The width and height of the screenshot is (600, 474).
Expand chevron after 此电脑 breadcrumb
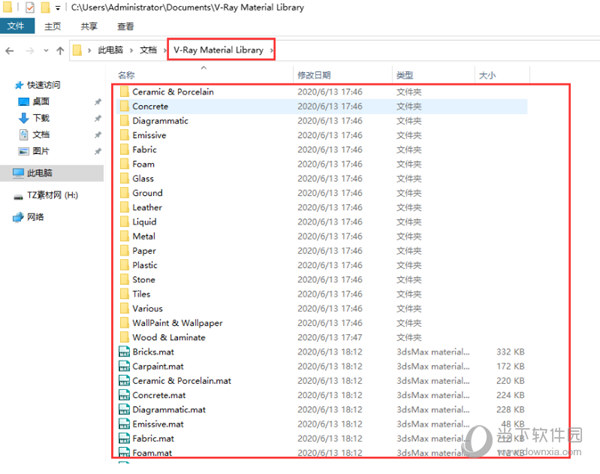pos(131,50)
